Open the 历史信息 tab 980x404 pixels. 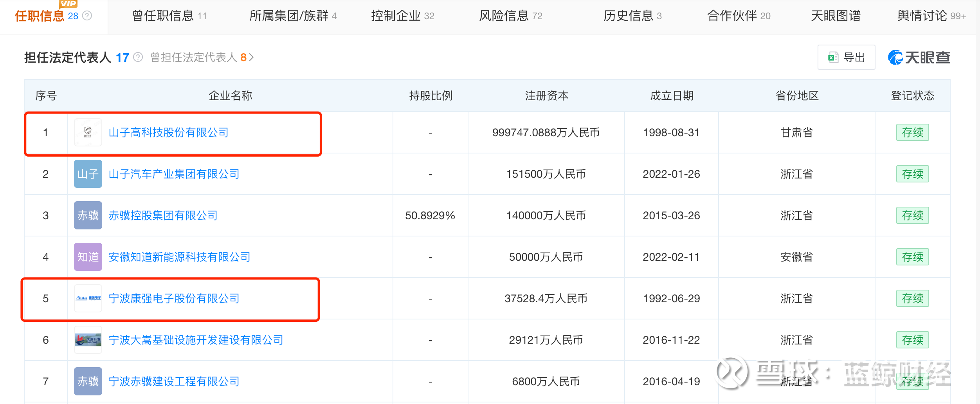(x=632, y=16)
